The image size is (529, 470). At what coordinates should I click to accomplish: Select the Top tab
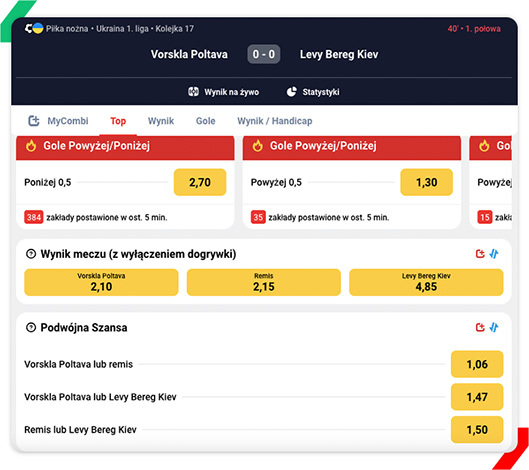pyautogui.click(x=118, y=121)
